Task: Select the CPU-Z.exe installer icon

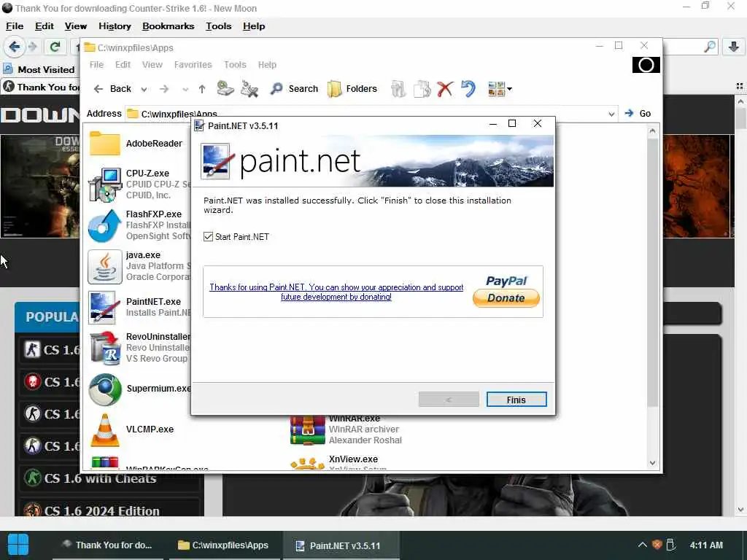Action: pos(105,184)
